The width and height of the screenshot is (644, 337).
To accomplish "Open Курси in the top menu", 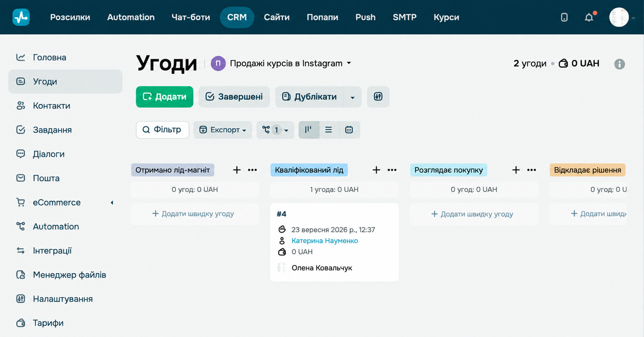I will pyautogui.click(x=447, y=17).
